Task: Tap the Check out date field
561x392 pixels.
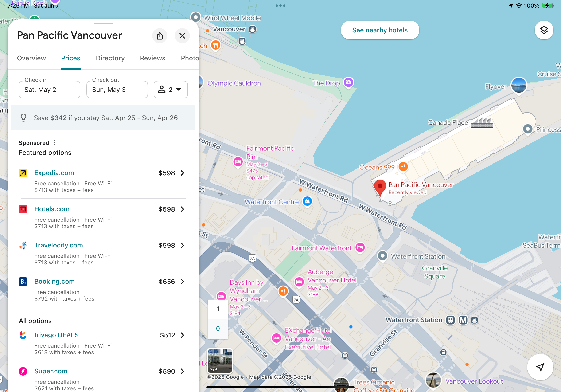Action: [x=117, y=90]
